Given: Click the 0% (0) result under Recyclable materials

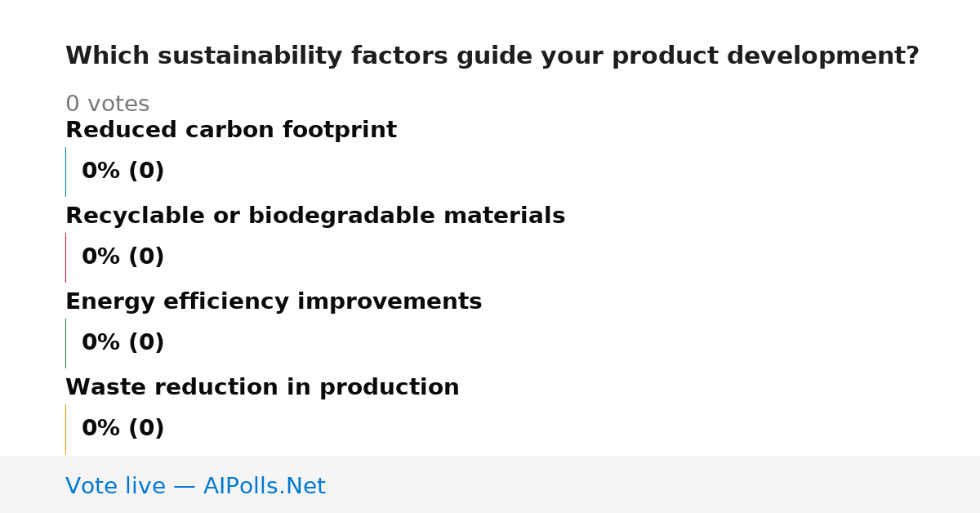Looking at the screenshot, I should coord(123,257).
